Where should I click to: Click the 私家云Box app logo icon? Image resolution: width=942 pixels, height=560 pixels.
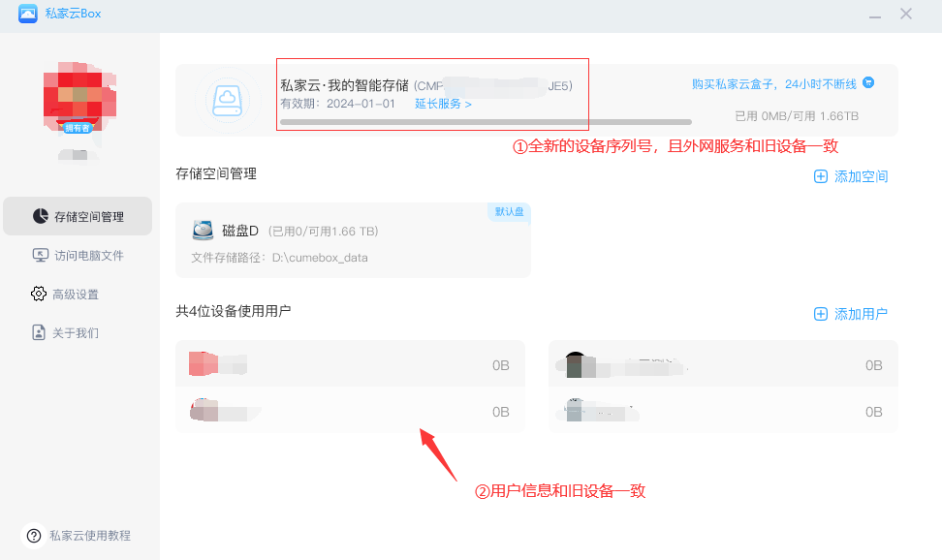pos(28,14)
